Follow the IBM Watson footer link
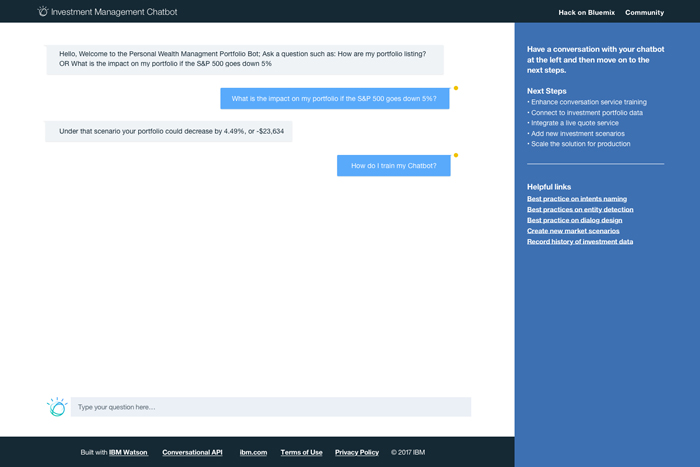700x467 pixels. tap(128, 452)
